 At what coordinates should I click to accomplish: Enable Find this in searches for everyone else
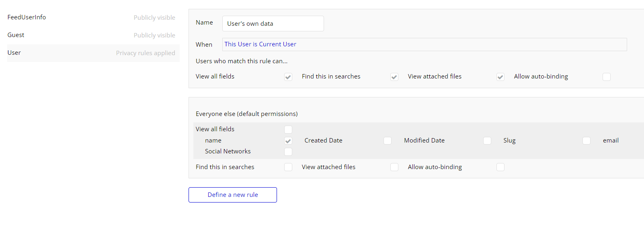click(288, 167)
